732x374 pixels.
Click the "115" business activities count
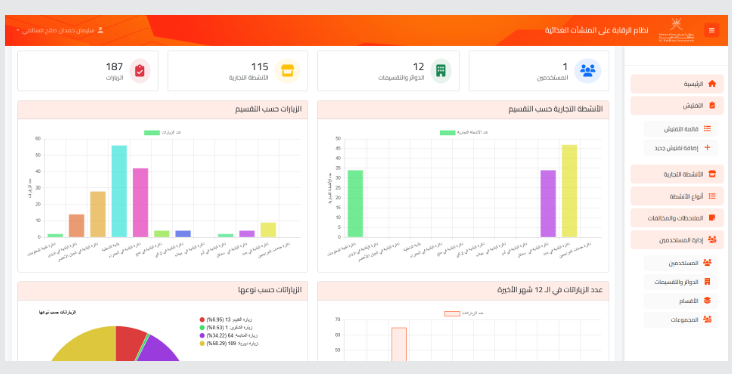click(x=260, y=67)
